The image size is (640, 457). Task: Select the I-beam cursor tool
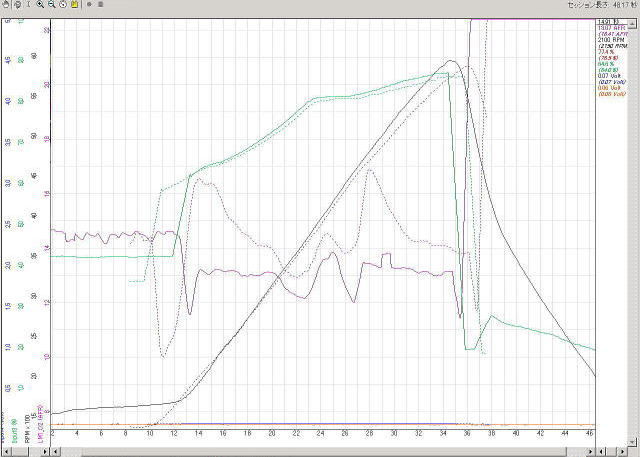click(x=28, y=4)
